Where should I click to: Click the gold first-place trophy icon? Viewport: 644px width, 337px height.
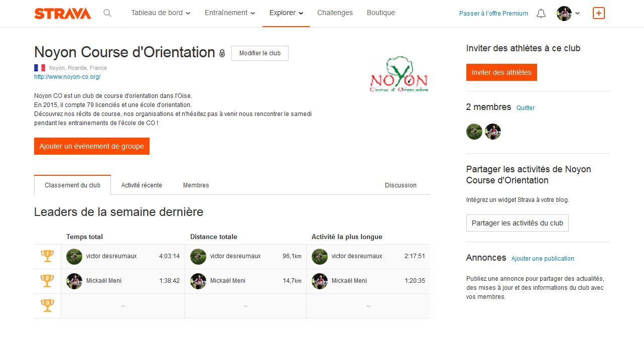(47, 256)
